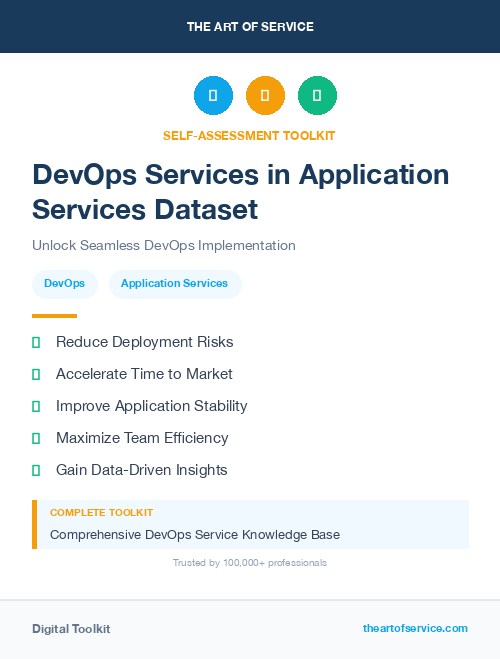
Task: Click the Reduce Deployment Risks text
Action: tap(145, 342)
